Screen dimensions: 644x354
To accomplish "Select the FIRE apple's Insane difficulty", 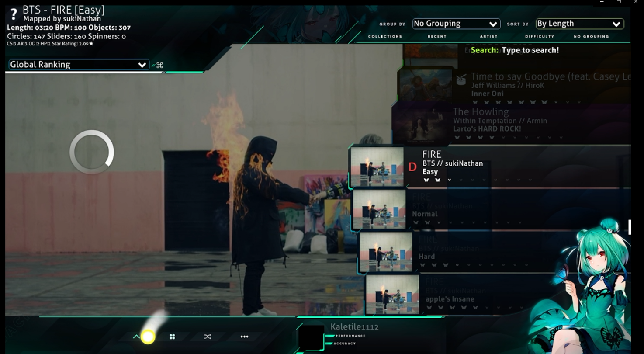I will pos(498,295).
